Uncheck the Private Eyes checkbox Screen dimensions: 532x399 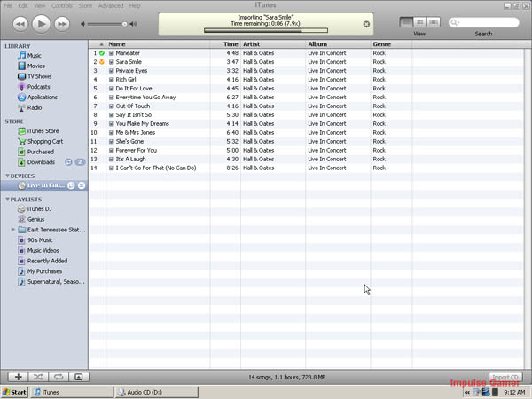coord(112,71)
